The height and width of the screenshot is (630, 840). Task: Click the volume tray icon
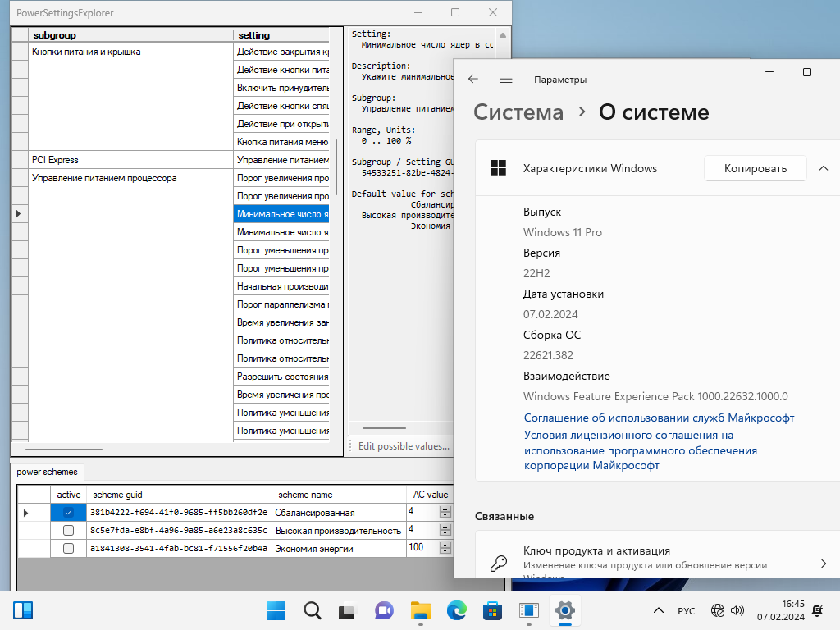[x=737, y=610]
